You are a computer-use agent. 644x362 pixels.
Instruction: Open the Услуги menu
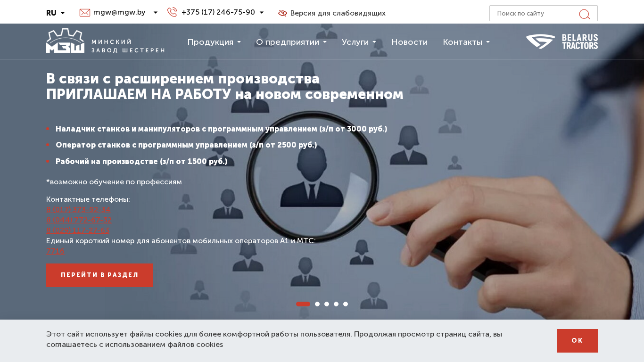click(359, 42)
